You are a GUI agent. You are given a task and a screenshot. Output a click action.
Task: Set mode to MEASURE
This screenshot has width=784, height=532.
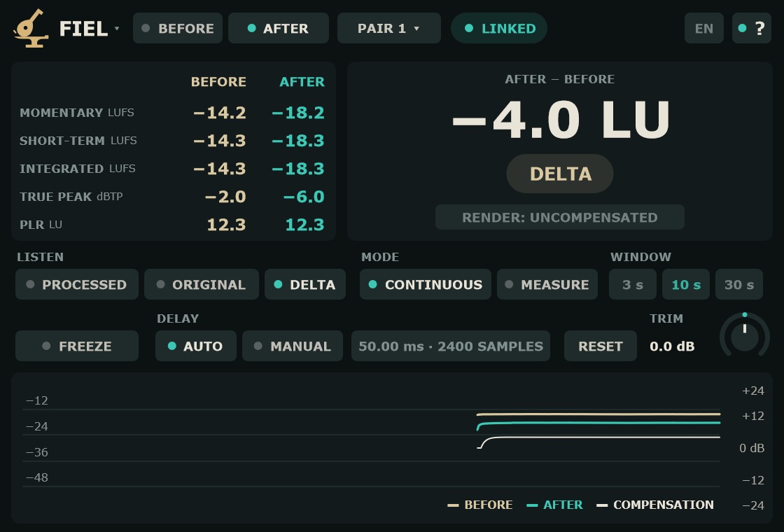point(547,284)
